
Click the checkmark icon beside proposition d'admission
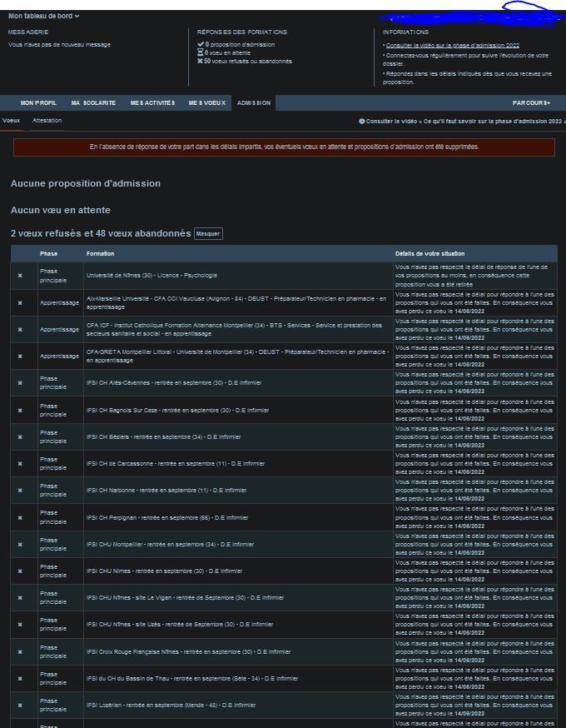coord(200,44)
